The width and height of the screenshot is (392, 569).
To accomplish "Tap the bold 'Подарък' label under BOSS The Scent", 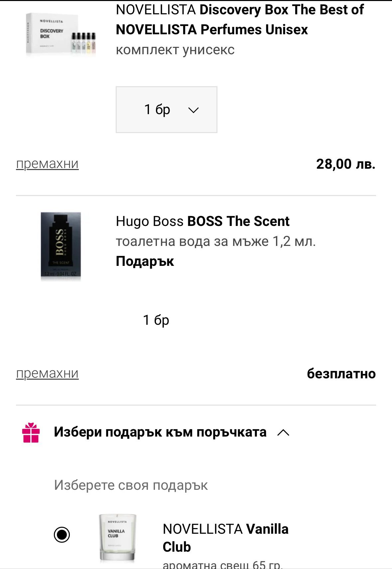I will tap(145, 262).
